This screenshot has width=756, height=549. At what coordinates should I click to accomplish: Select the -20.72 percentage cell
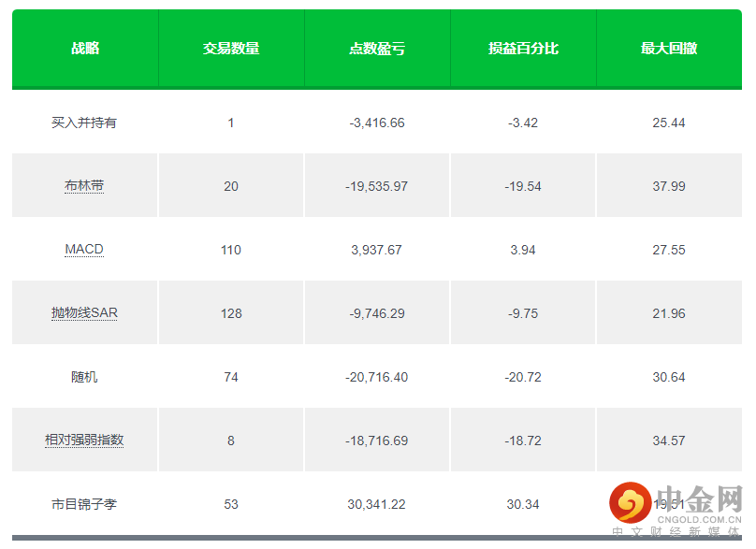pyautogui.click(x=523, y=377)
